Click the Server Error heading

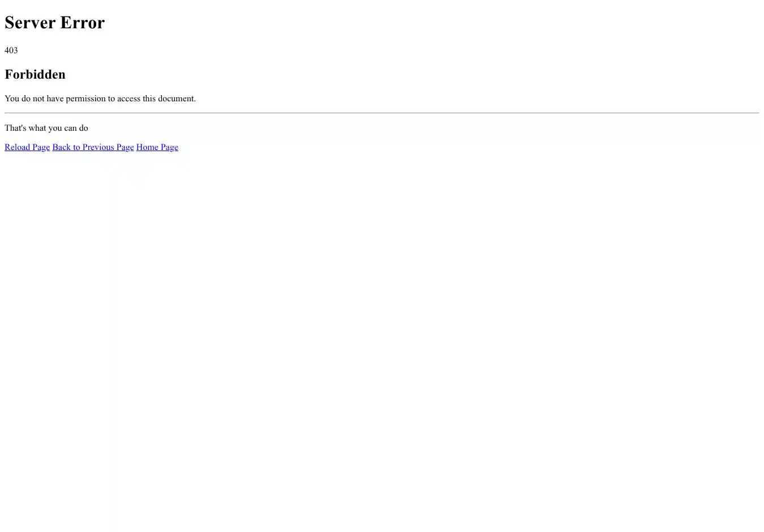click(x=54, y=23)
